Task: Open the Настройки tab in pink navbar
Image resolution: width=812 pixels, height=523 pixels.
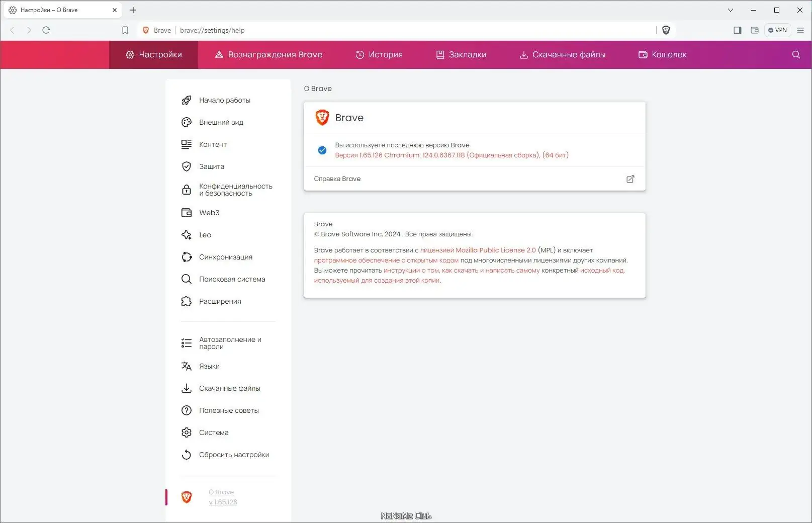Action: point(154,55)
